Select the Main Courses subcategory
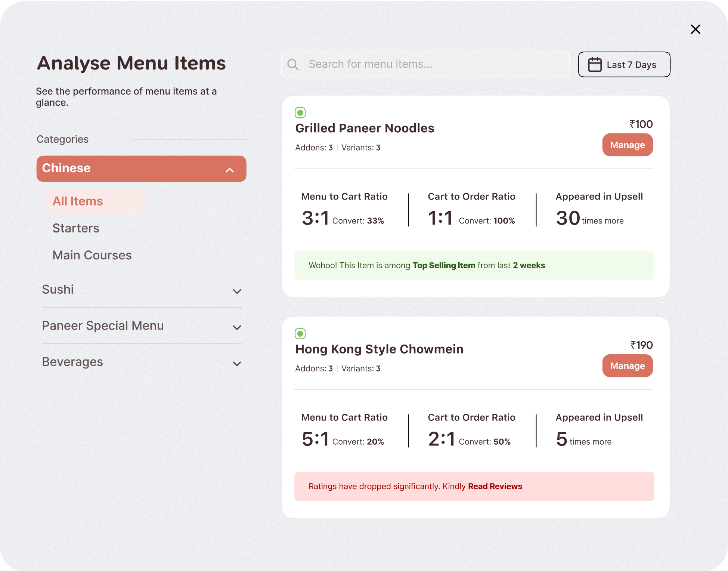The height and width of the screenshot is (571, 728). 92,255
